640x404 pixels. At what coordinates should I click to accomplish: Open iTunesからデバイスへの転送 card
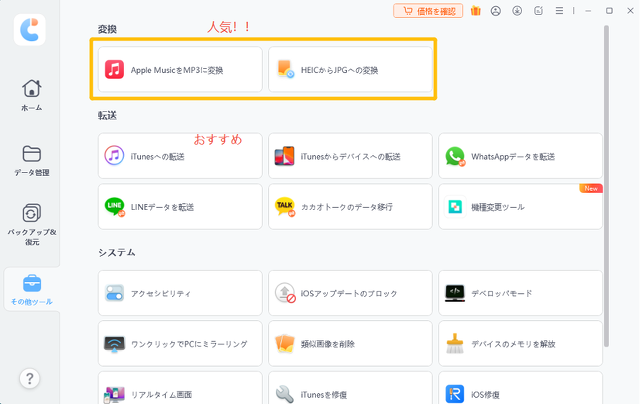coord(350,155)
